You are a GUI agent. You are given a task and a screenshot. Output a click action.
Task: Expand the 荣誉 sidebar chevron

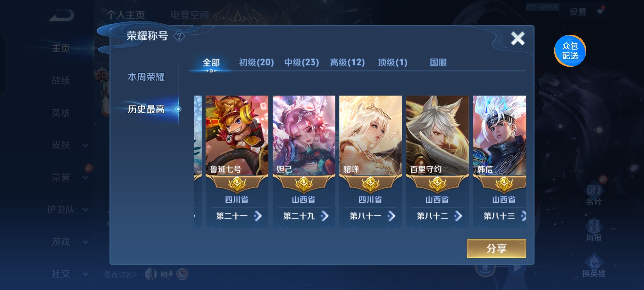85,177
